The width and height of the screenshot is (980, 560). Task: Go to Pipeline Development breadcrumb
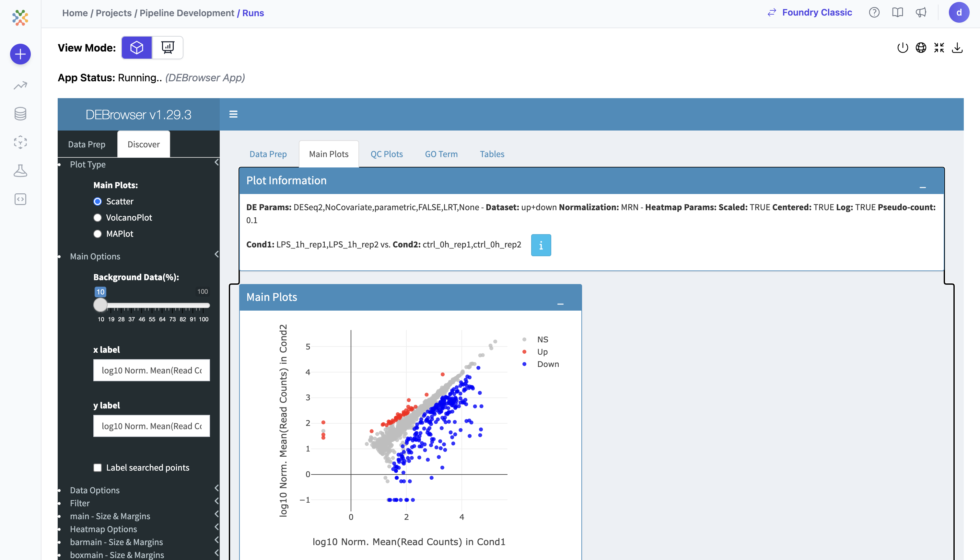click(187, 13)
